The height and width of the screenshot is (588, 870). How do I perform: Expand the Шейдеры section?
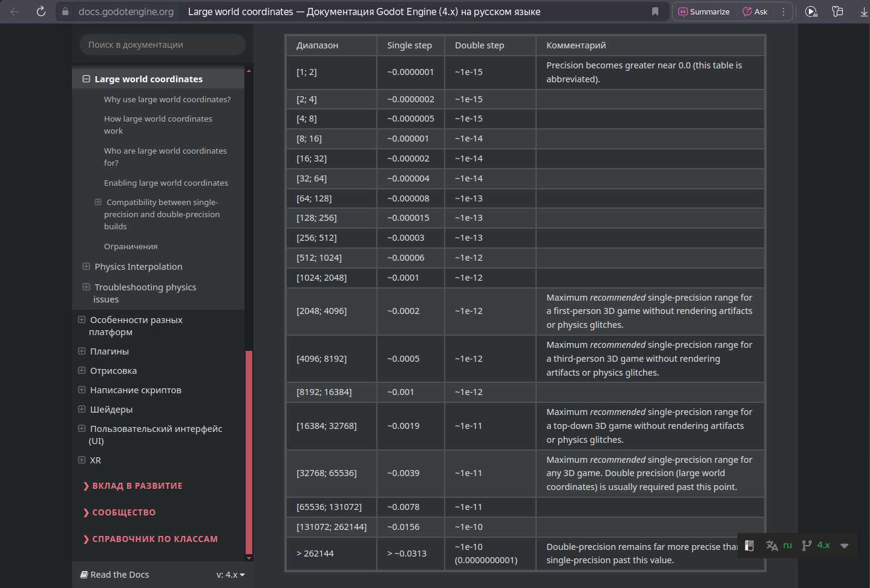point(82,409)
